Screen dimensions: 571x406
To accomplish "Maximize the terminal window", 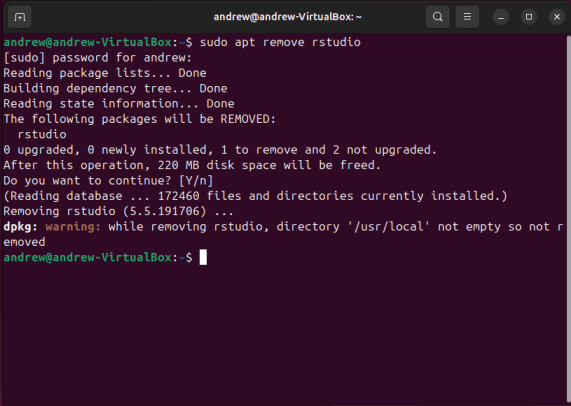I will click(x=529, y=17).
